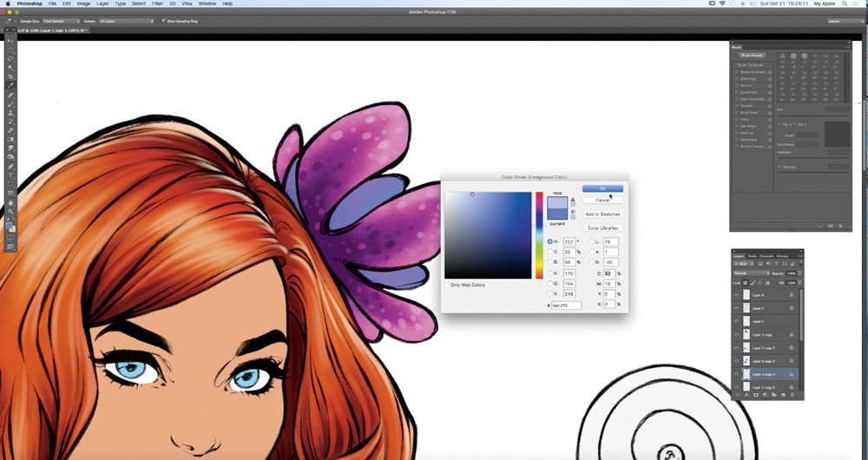Create a new group folder icon
This screenshot has height=460, width=868.
coord(774,395)
